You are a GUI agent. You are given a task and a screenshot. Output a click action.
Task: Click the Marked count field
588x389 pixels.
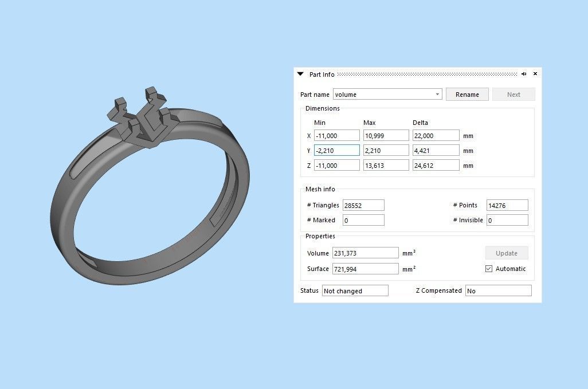[363, 220]
